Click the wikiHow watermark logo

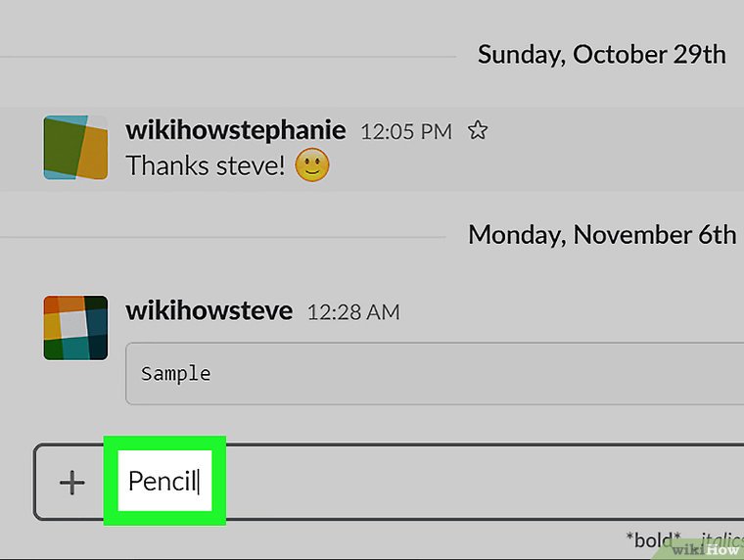click(x=706, y=548)
